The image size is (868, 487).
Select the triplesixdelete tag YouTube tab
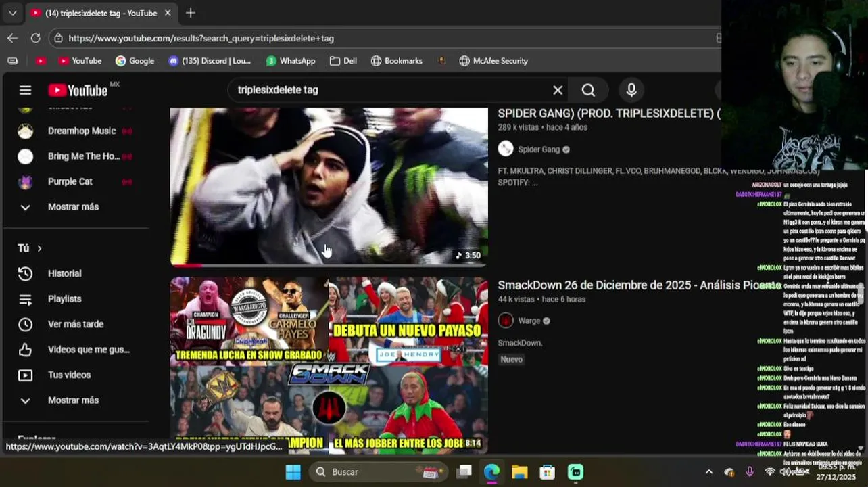(100, 13)
